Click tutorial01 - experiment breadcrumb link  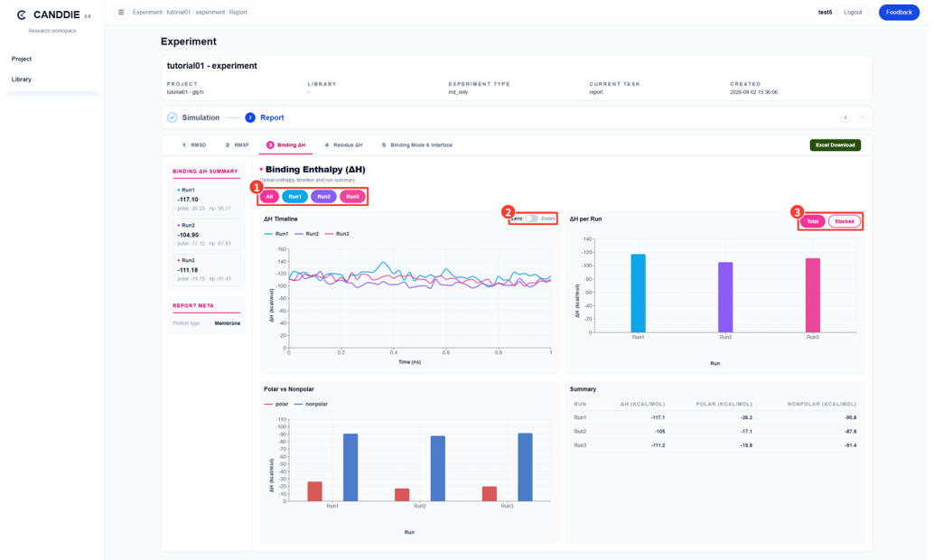click(x=196, y=12)
